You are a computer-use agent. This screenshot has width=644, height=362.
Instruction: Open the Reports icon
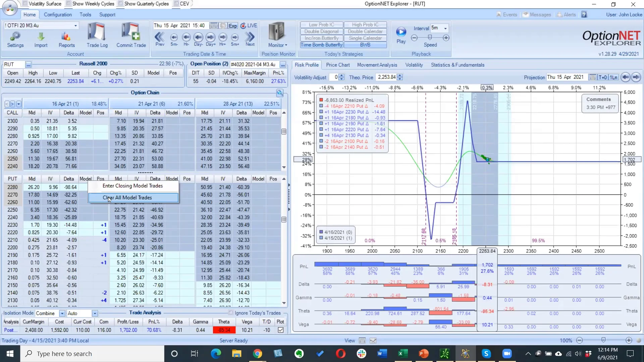(66, 40)
